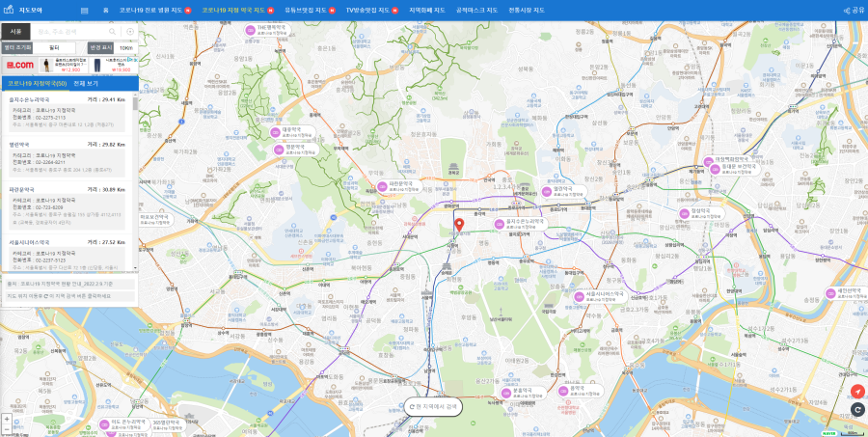Viewport: 868px width, 437px height.
Task: Select the 분홍약국 pharmacy marker
Action: coord(523,393)
